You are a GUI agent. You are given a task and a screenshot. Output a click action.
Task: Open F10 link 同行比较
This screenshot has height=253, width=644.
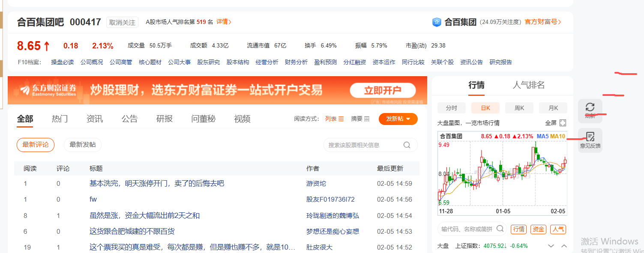pos(413,62)
